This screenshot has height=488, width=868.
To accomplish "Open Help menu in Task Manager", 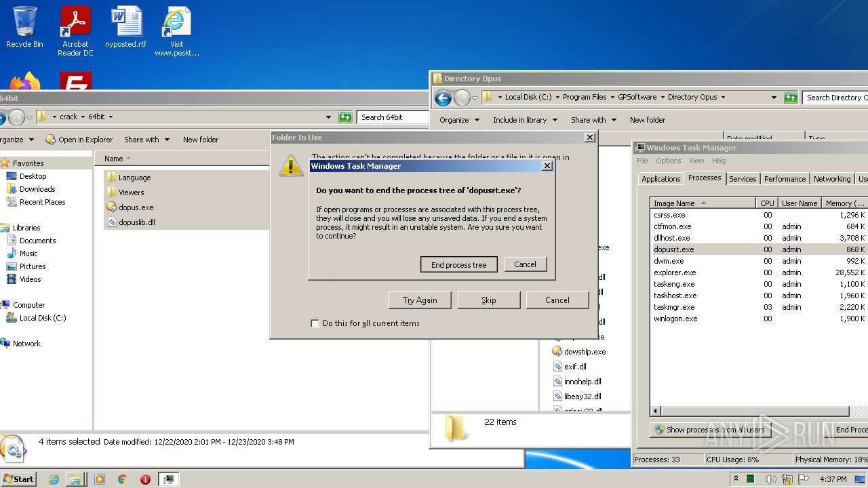I will pos(719,161).
